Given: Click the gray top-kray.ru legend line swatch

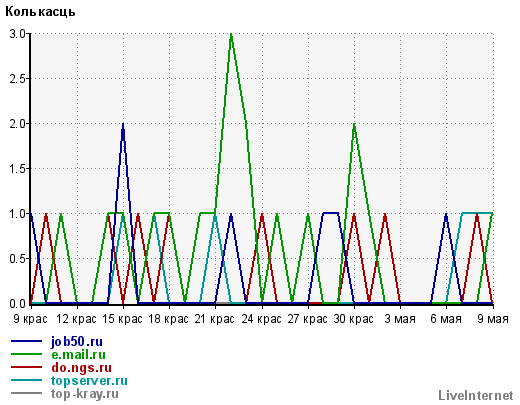Looking at the screenshot, I should tap(26, 393).
